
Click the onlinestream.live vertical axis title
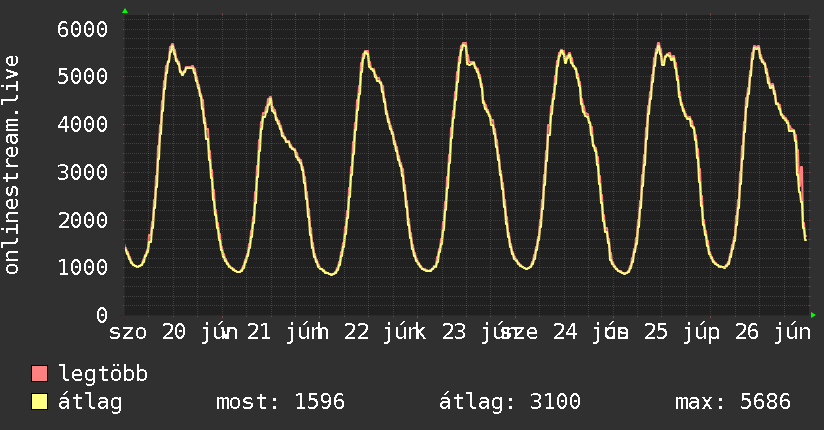point(12,165)
